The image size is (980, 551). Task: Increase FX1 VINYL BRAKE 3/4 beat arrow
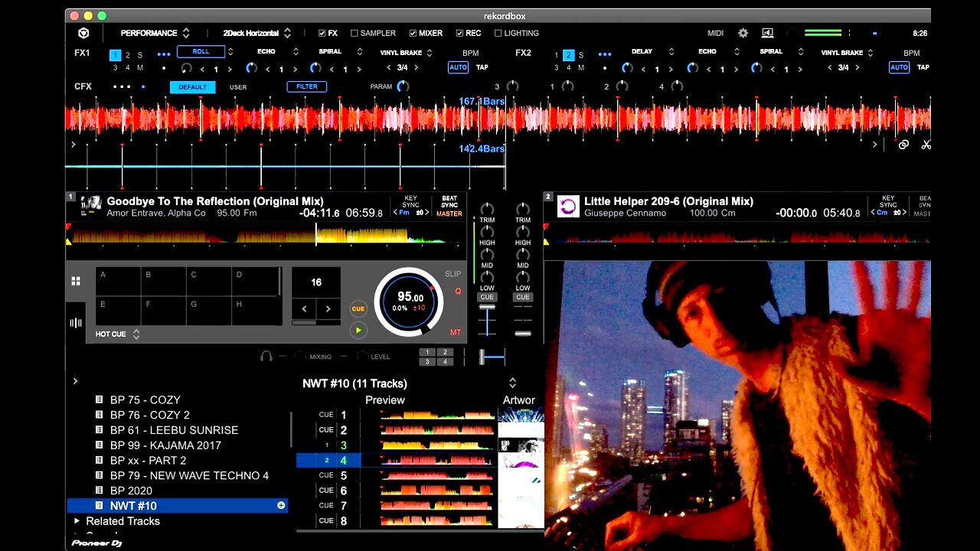coord(418,68)
